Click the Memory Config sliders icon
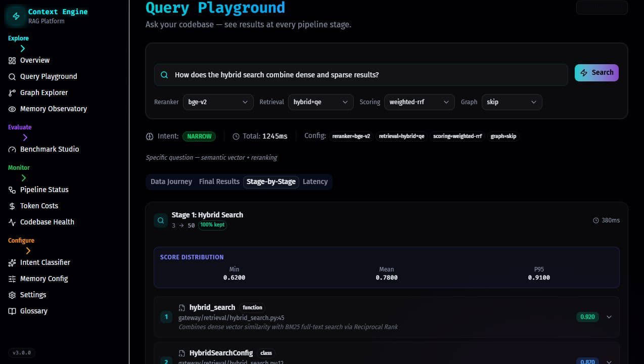The image size is (644, 364). (12, 279)
